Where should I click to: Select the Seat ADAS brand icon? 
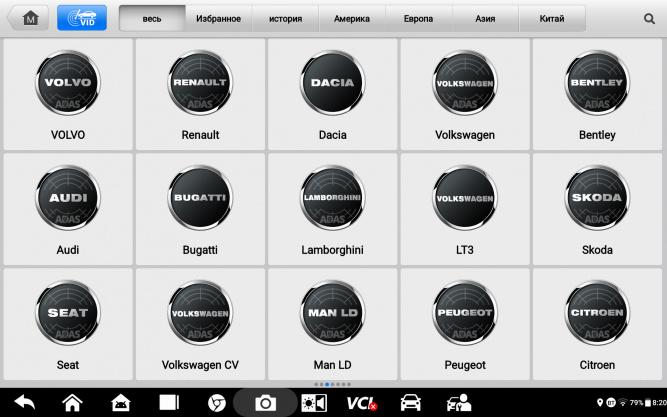click(x=68, y=313)
